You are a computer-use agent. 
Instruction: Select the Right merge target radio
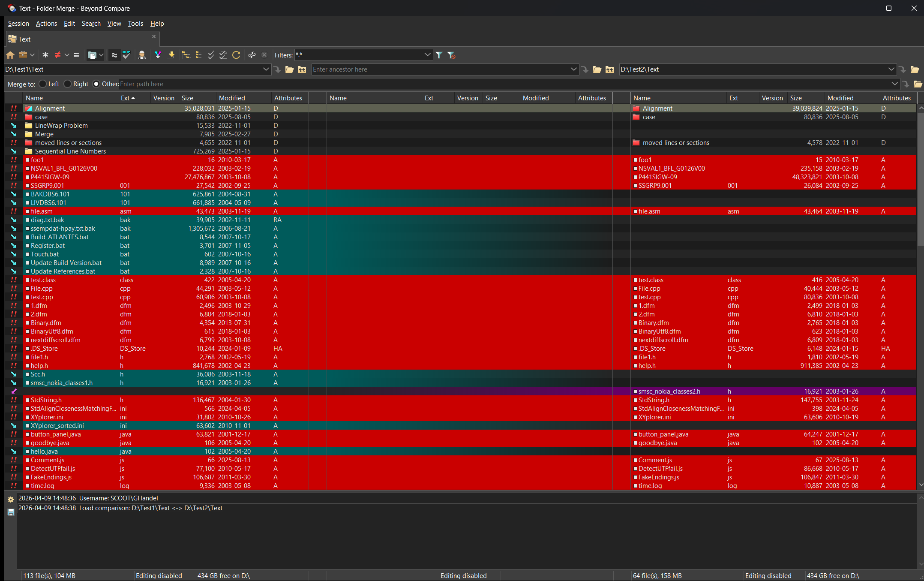[x=67, y=84]
